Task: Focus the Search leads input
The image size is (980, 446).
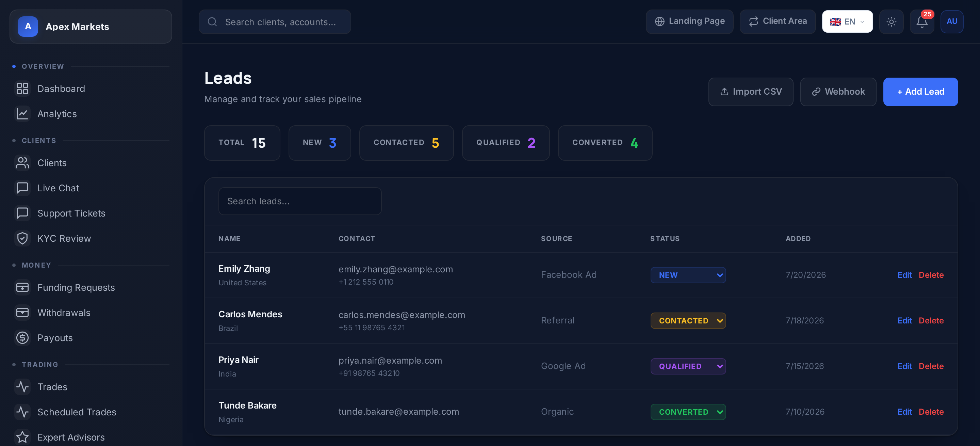Action: (300, 201)
